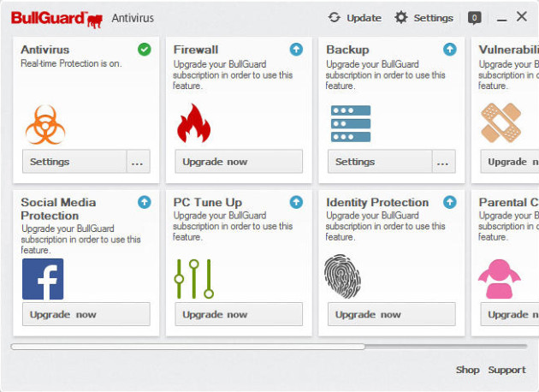Click the Identity Protection title
Image resolution: width=539 pixels, height=392 pixels.
(x=377, y=203)
